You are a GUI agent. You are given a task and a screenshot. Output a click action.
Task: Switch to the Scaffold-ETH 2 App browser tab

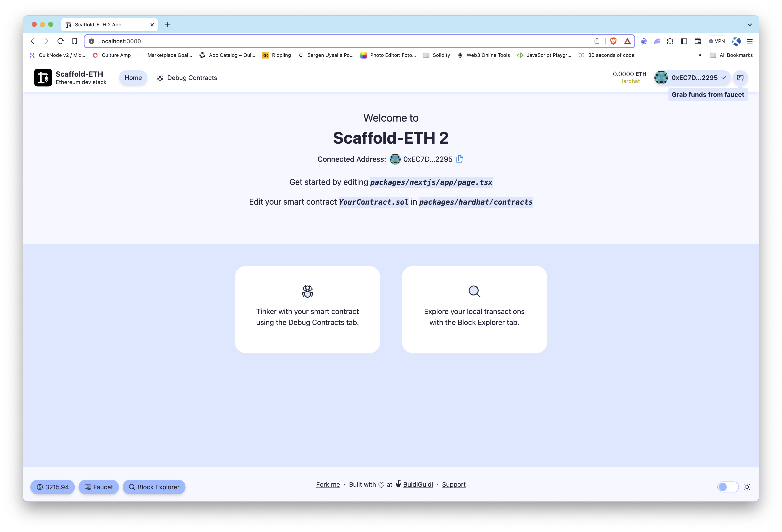point(109,25)
